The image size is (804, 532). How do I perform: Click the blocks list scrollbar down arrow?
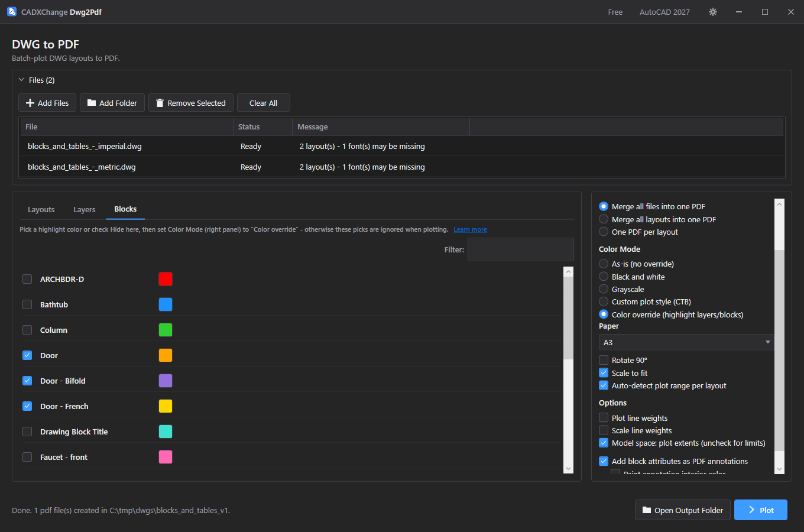coord(569,469)
